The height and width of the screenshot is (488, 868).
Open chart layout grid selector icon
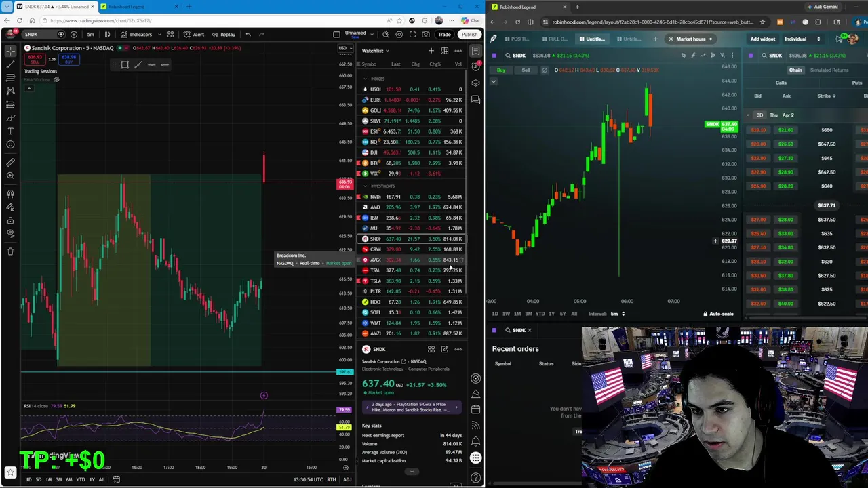click(170, 34)
